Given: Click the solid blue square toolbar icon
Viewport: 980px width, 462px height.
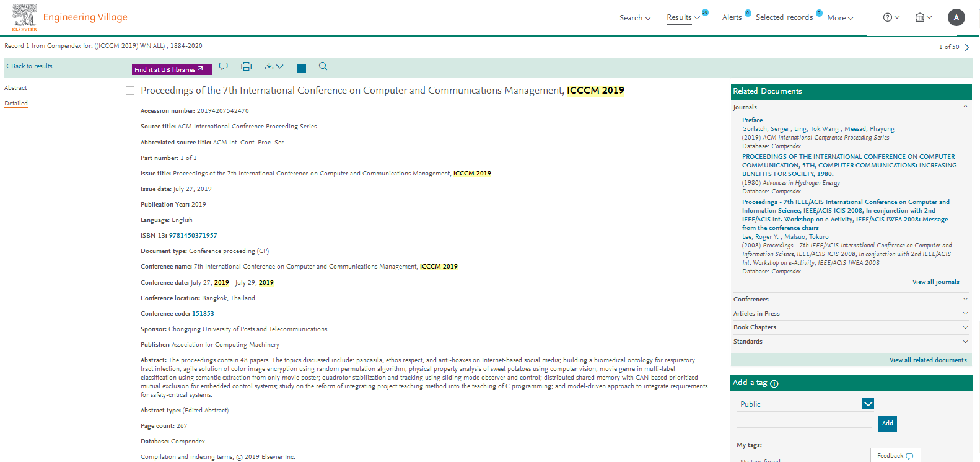Looking at the screenshot, I should tap(302, 68).
